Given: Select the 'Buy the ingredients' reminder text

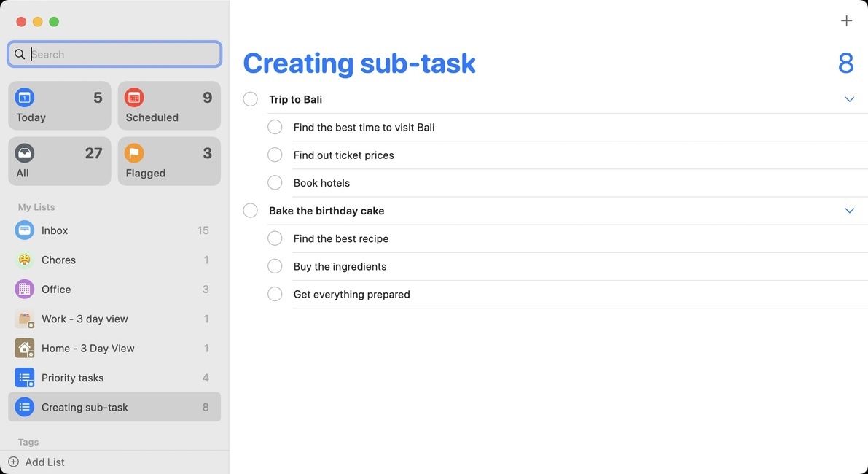Looking at the screenshot, I should coord(340,266).
